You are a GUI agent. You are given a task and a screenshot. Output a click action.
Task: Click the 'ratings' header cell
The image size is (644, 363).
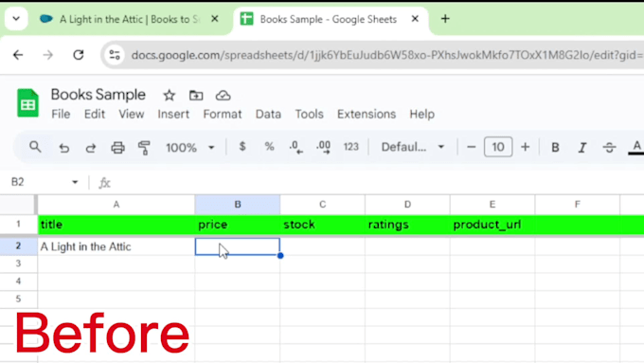tap(407, 225)
